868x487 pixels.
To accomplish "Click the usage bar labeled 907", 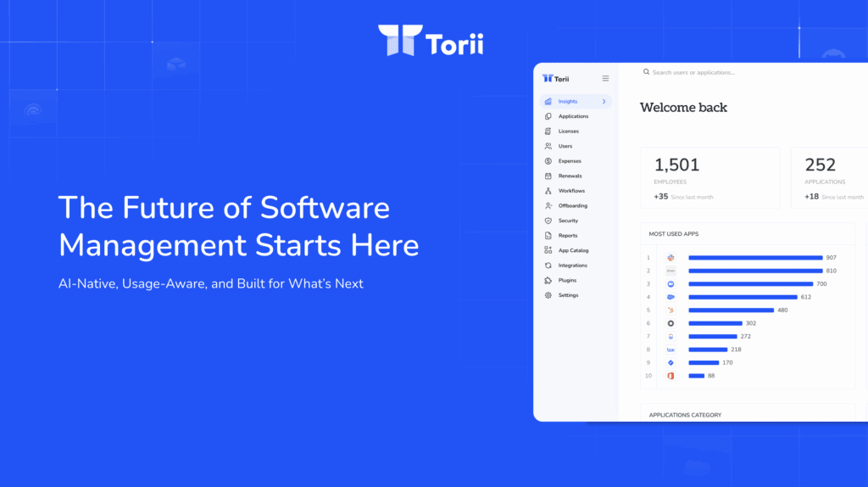I will (755, 258).
